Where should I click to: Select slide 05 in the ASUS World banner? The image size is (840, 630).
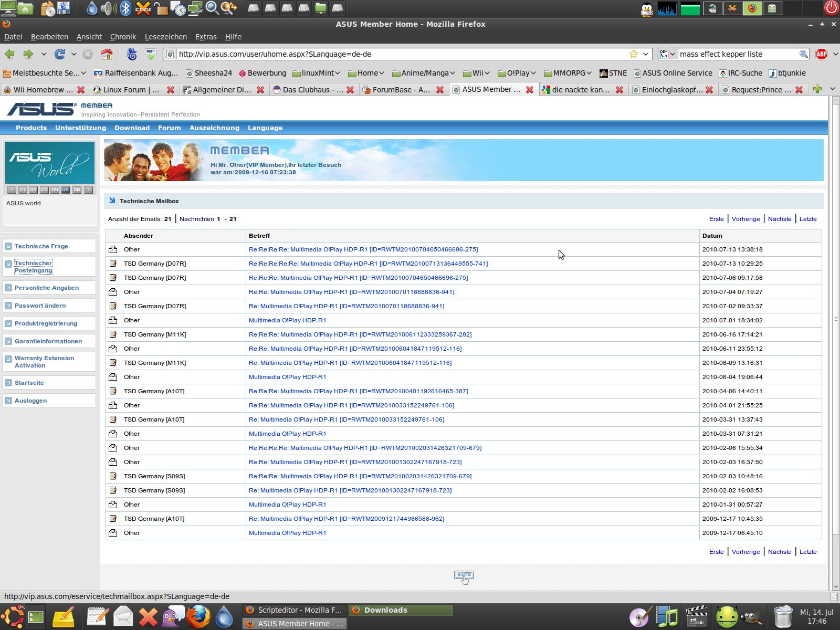(x=66, y=190)
